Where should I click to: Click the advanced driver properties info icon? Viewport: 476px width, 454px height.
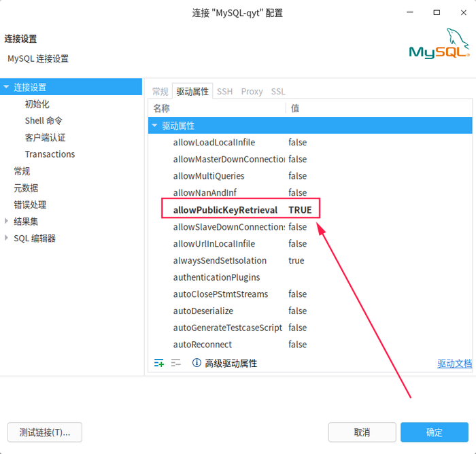coord(197,363)
